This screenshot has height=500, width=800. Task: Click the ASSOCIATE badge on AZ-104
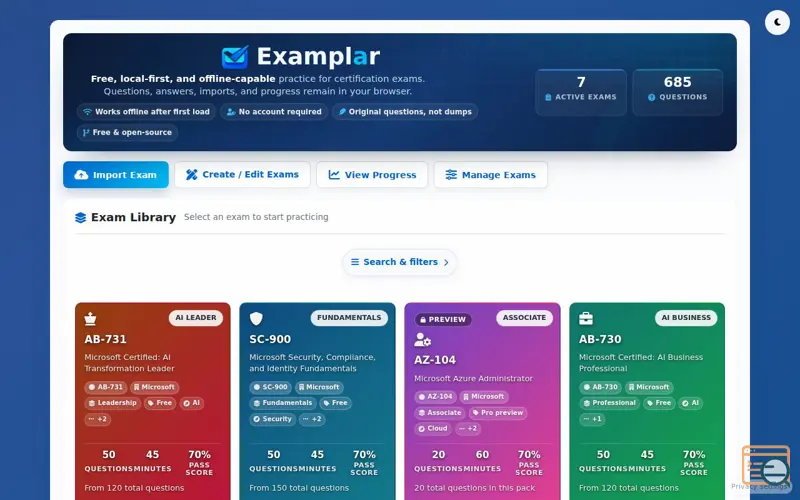[524, 318]
